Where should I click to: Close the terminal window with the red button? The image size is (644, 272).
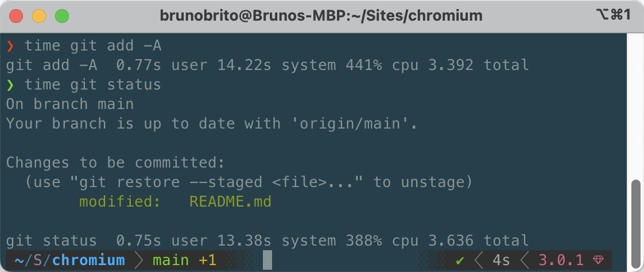tap(16, 15)
